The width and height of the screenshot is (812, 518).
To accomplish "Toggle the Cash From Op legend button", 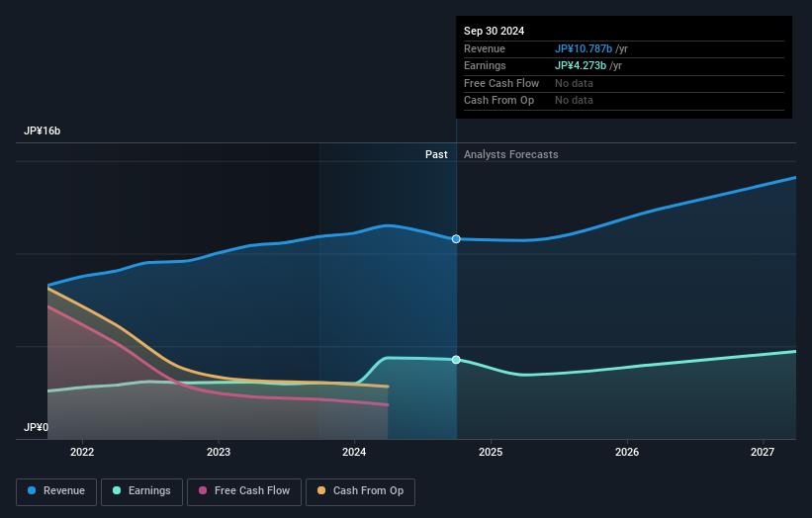I will (360, 491).
